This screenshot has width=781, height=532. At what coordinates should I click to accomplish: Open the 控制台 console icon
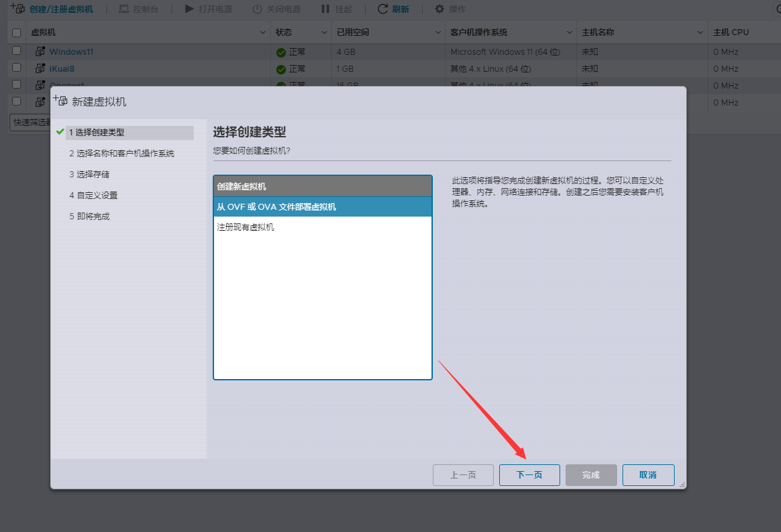(123, 9)
